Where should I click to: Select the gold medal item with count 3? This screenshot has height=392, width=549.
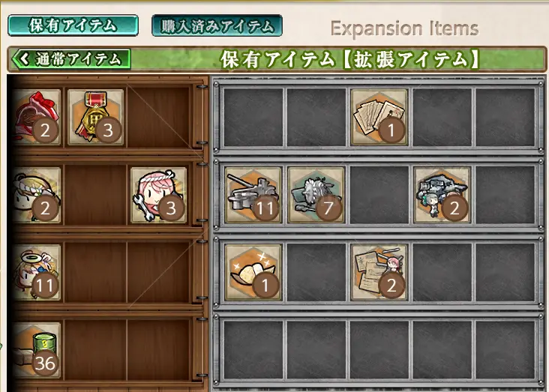tap(96, 117)
